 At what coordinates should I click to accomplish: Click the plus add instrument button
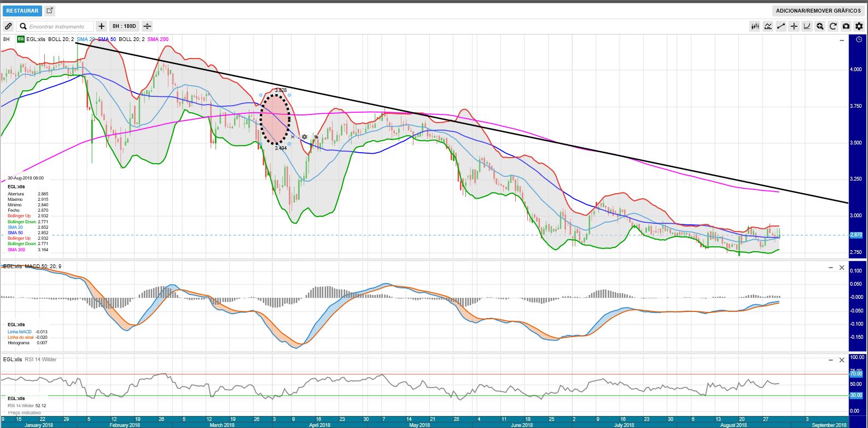click(101, 26)
